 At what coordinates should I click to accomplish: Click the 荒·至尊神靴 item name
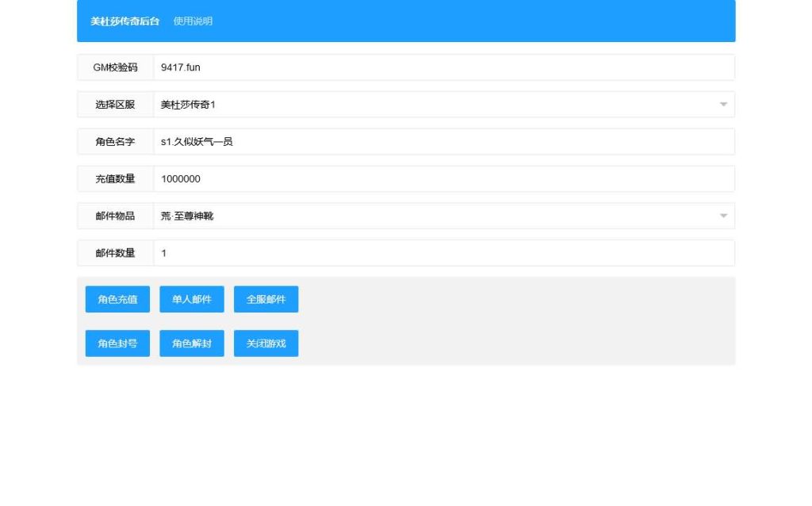pos(183,215)
